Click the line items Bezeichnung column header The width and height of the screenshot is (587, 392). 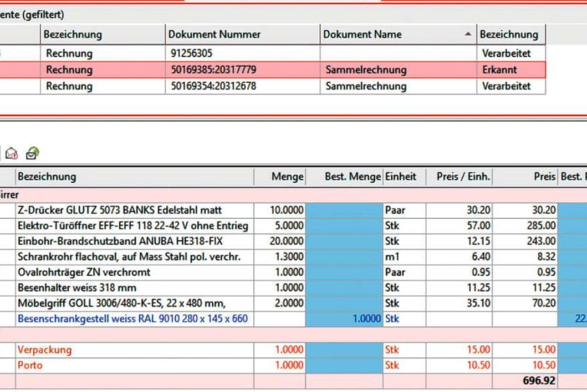135,177
